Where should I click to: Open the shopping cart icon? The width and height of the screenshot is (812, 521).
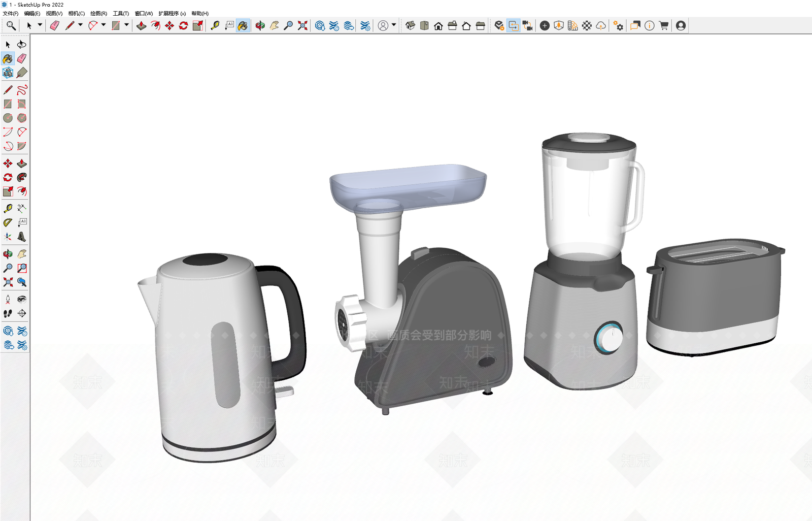pos(663,25)
